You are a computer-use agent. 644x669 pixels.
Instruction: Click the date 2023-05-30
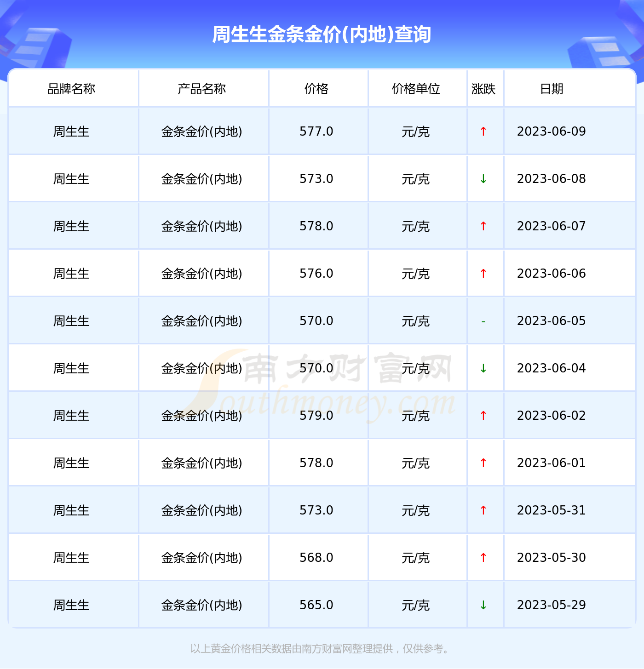[552, 558]
